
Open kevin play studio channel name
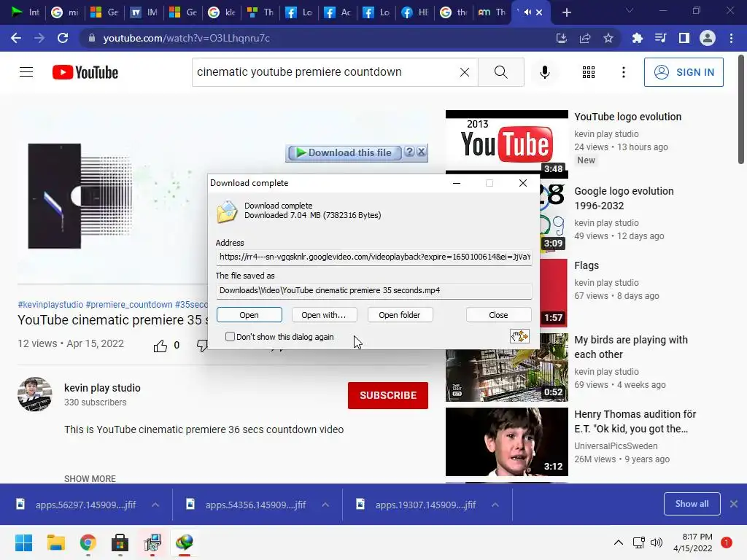coord(102,388)
